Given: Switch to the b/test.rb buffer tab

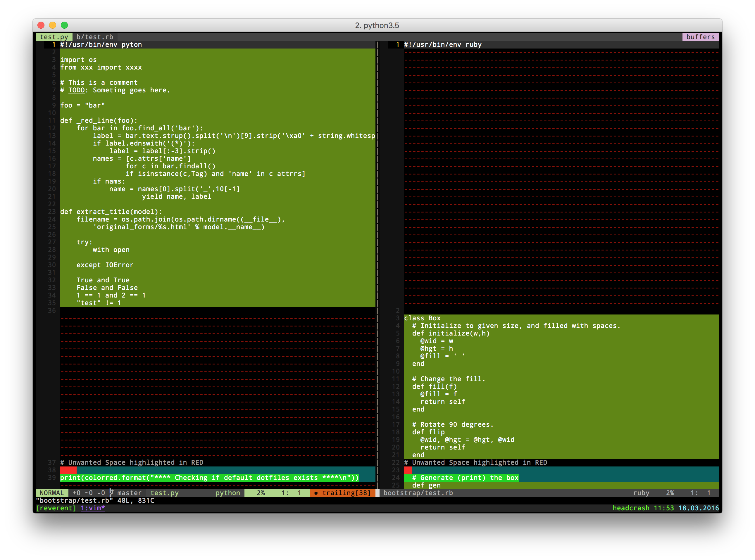Looking at the screenshot, I should coord(95,37).
